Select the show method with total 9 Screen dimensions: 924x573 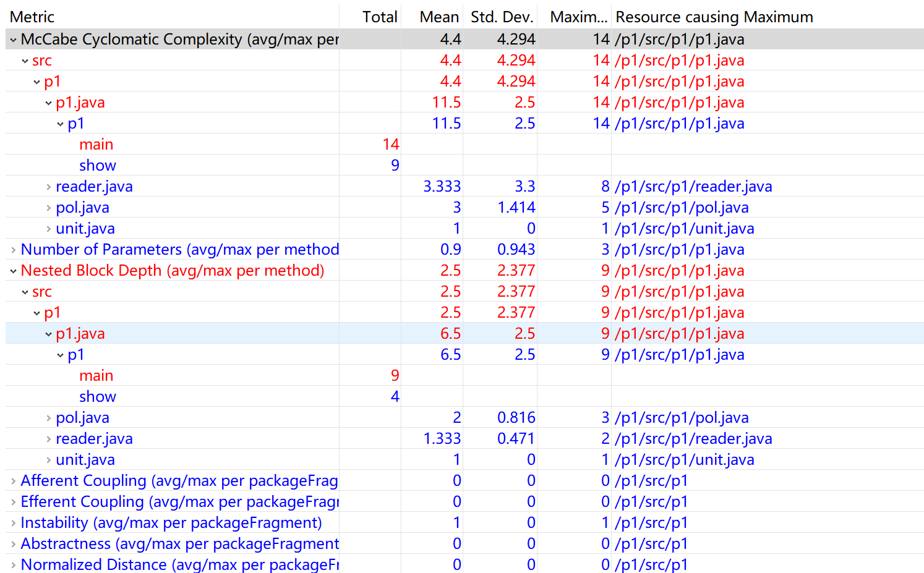pos(97,166)
